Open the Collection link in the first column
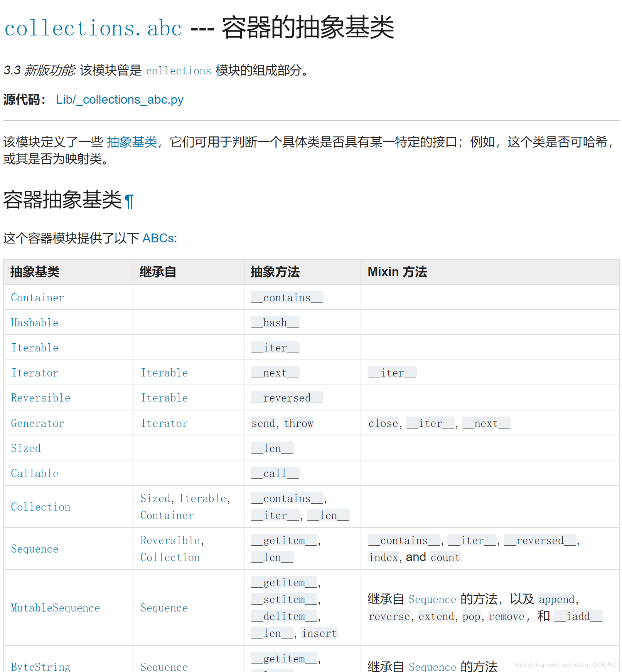 (x=40, y=507)
